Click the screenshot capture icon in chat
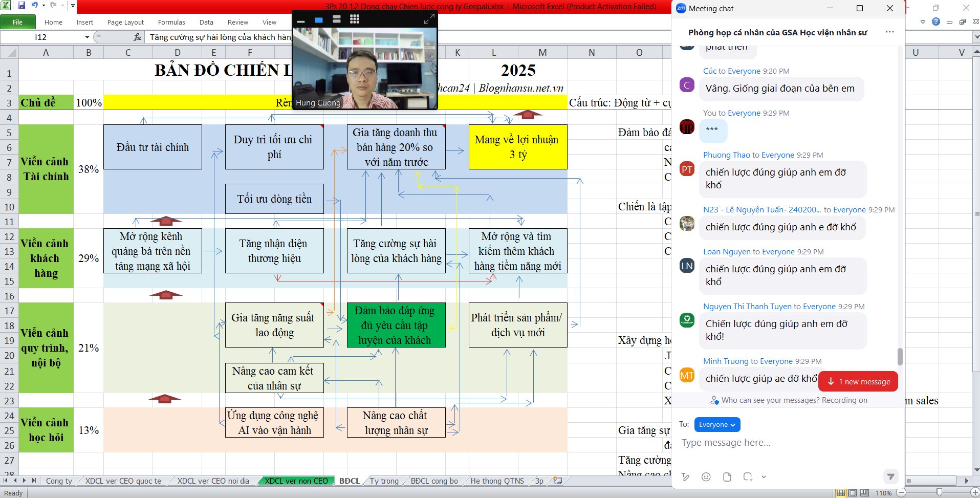The height and width of the screenshot is (498, 980). (x=748, y=477)
